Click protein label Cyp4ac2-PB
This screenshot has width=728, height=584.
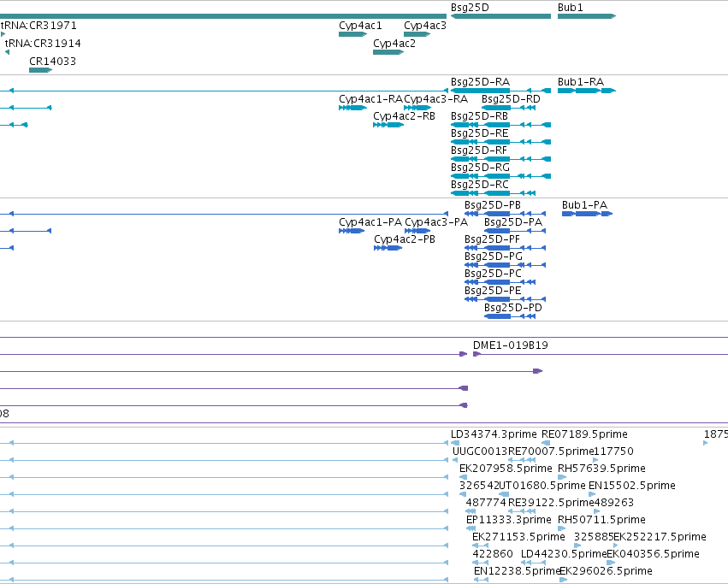(x=405, y=239)
